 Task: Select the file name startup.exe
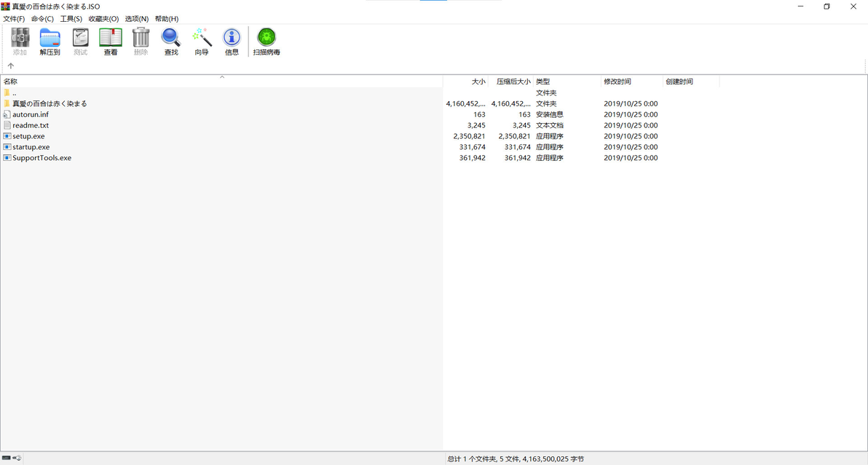point(31,147)
